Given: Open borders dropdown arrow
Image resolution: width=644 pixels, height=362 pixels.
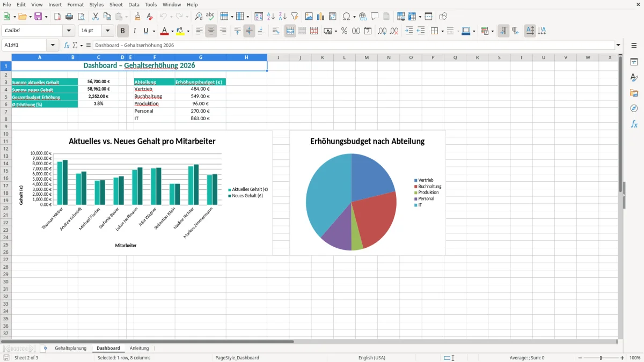Looking at the screenshot, I should (x=442, y=31).
